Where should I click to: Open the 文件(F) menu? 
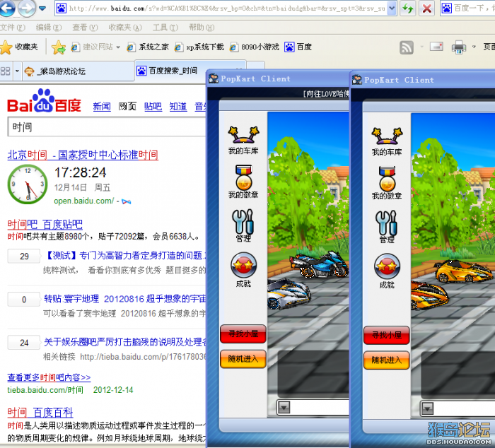point(12,28)
